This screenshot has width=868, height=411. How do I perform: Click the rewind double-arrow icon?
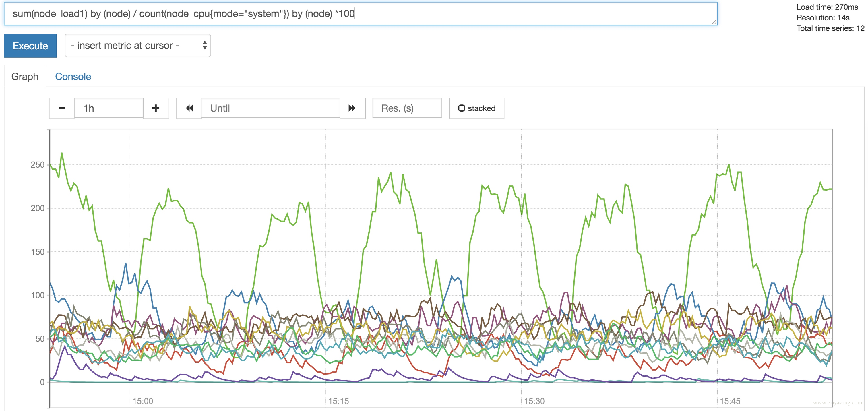tap(189, 108)
